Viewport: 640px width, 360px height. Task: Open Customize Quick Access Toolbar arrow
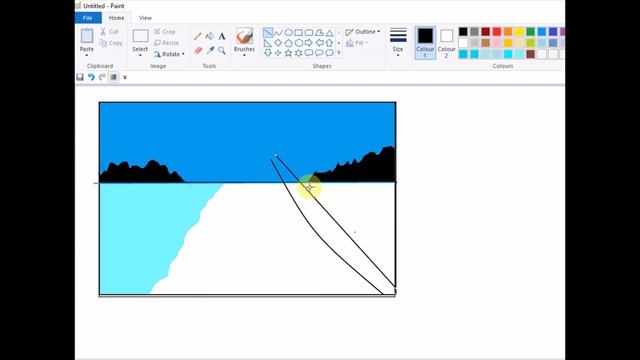click(x=125, y=77)
